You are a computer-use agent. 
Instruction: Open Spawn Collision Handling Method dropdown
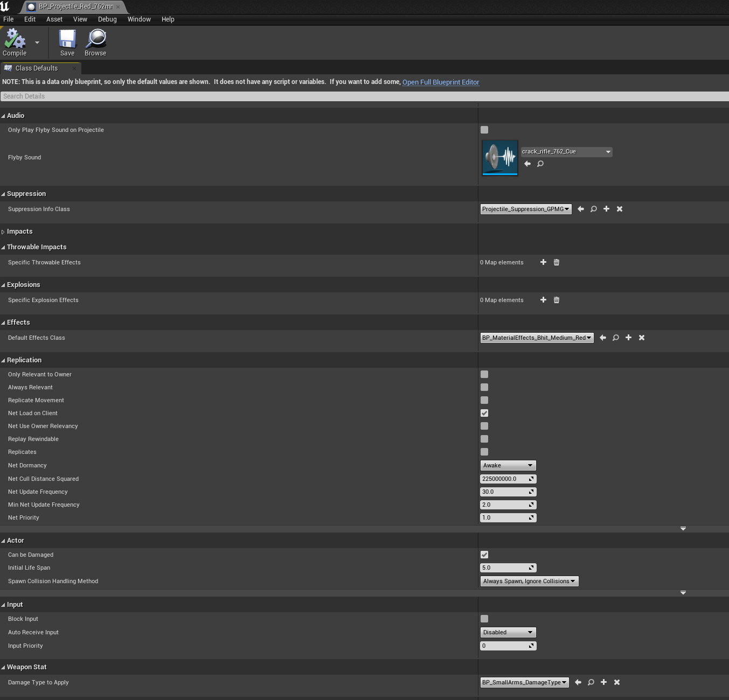[529, 581]
